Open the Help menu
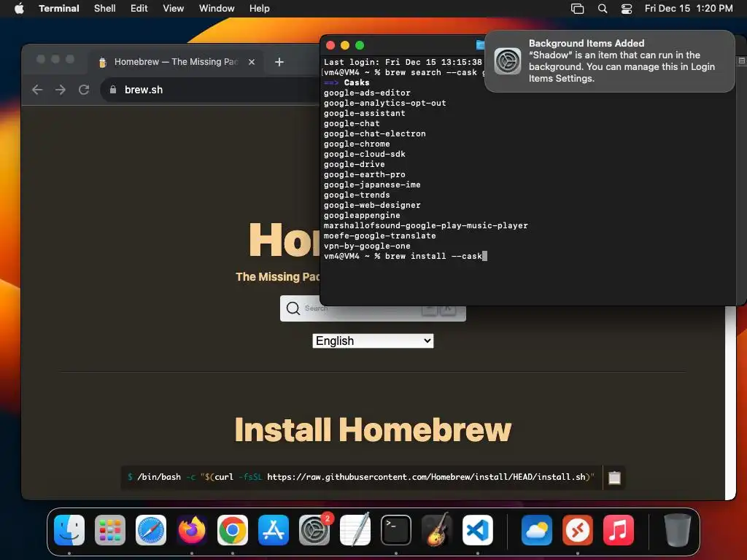Image resolution: width=747 pixels, height=560 pixels. (260, 8)
